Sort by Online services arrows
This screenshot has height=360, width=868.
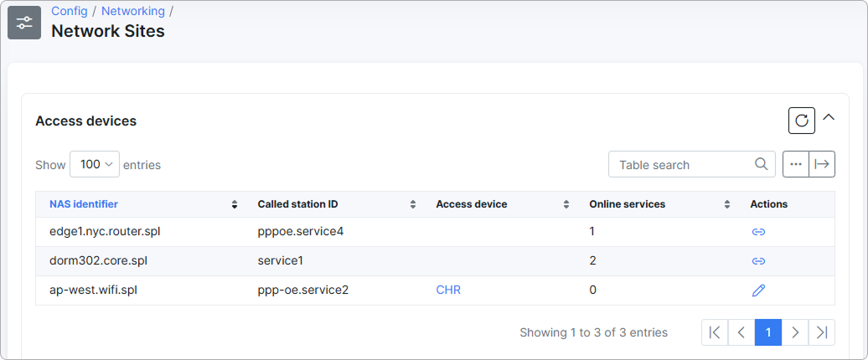click(727, 204)
